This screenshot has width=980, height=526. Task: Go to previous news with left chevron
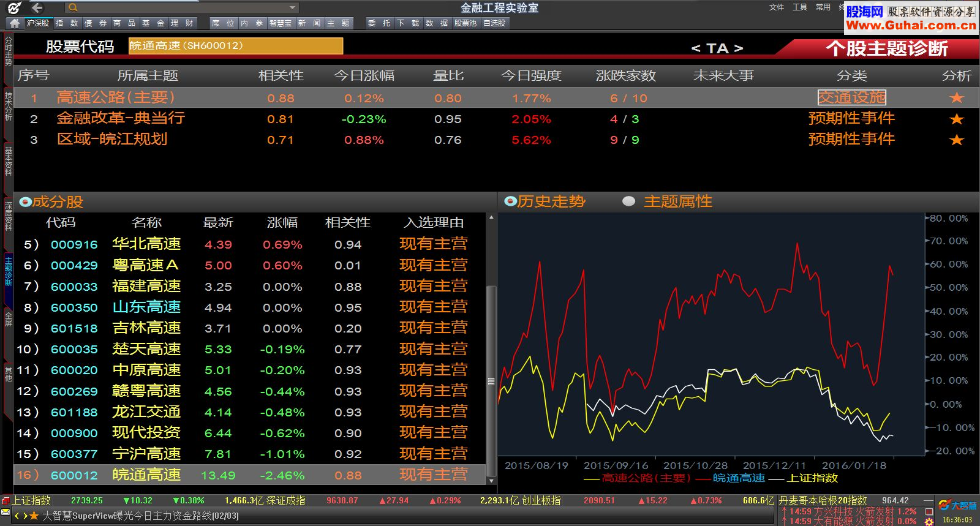17,516
